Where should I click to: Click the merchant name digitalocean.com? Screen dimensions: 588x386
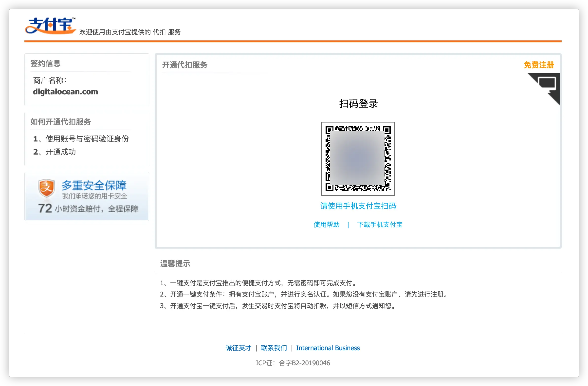(x=65, y=92)
